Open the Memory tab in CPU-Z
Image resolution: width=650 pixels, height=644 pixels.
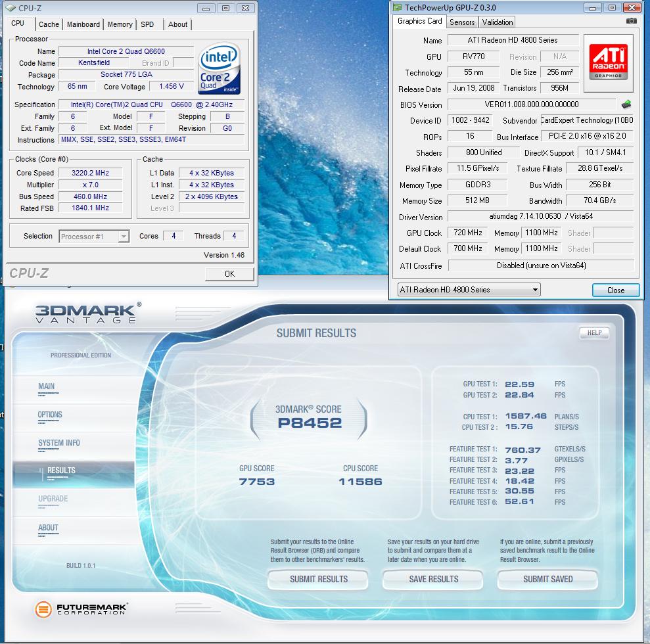coord(120,24)
